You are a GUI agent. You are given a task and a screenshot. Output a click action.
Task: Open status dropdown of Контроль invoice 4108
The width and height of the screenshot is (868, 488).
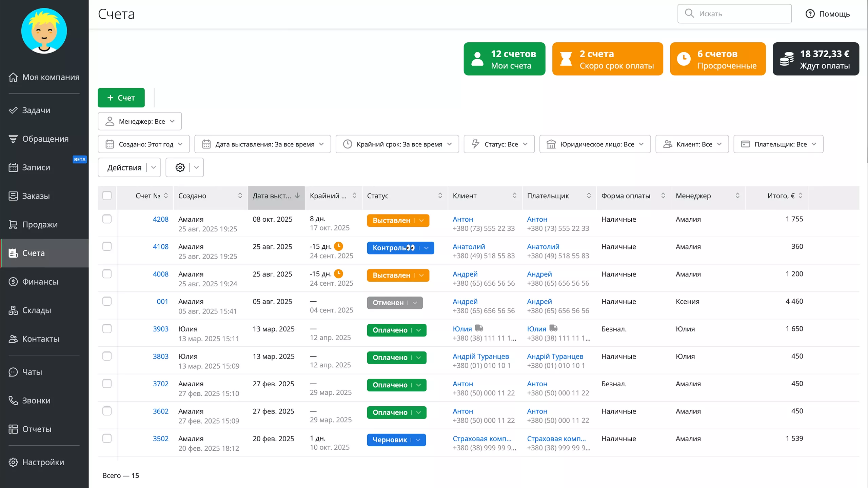pyautogui.click(x=426, y=248)
